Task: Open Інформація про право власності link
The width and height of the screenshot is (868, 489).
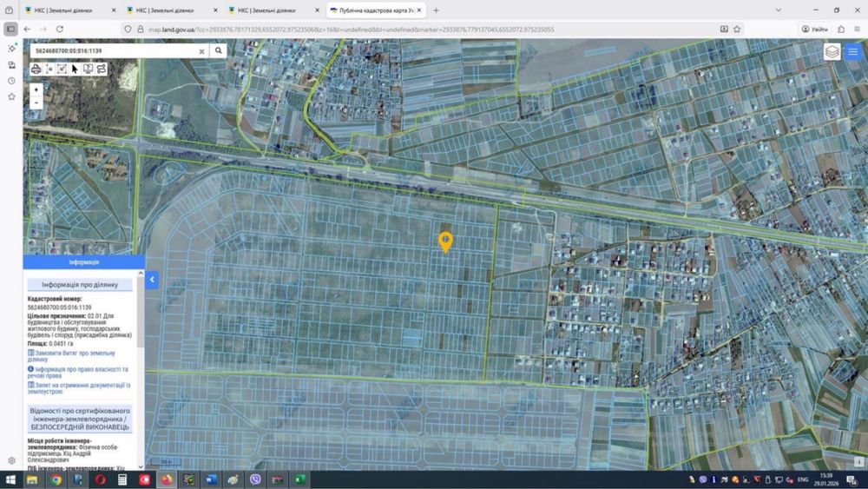Action: tap(78, 372)
